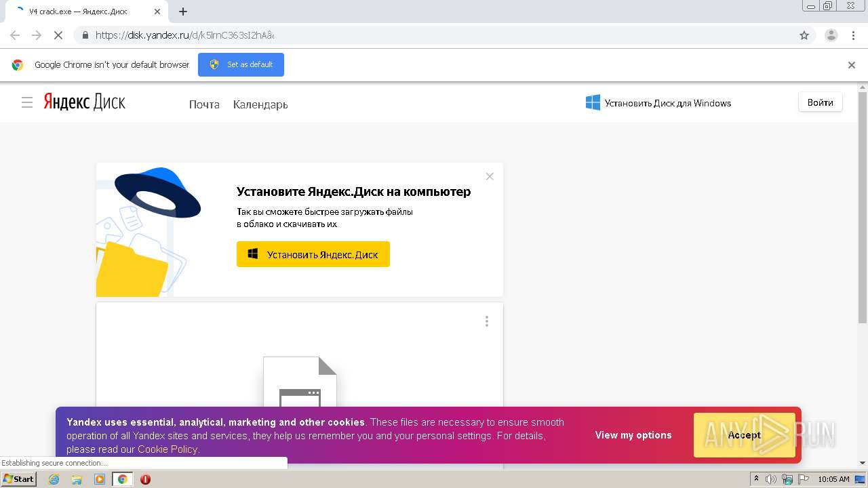Launch Internet Explorer from taskbar
Screen dimensions: 868x488
pyautogui.click(x=54, y=479)
